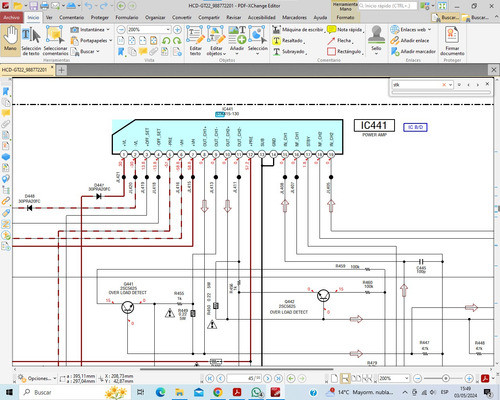Go to last page in navigation bar
The width and height of the screenshot is (500, 400).
[x=278, y=378]
